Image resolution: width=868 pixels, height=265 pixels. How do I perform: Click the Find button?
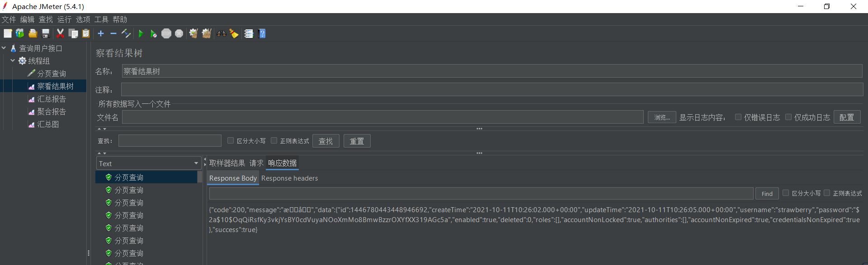coord(767,193)
